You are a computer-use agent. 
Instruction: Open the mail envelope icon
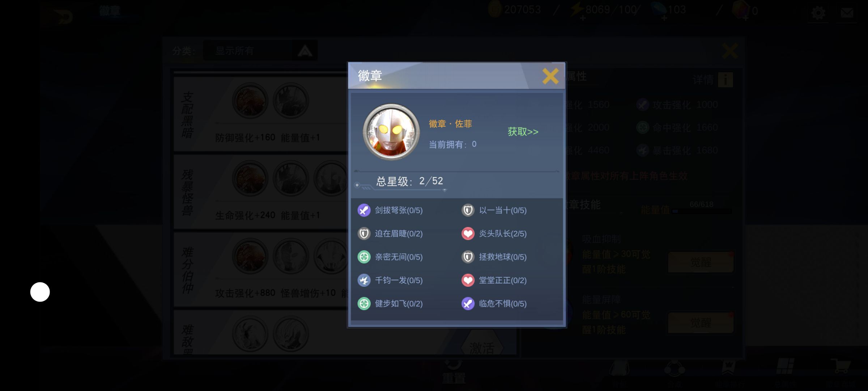point(847,13)
